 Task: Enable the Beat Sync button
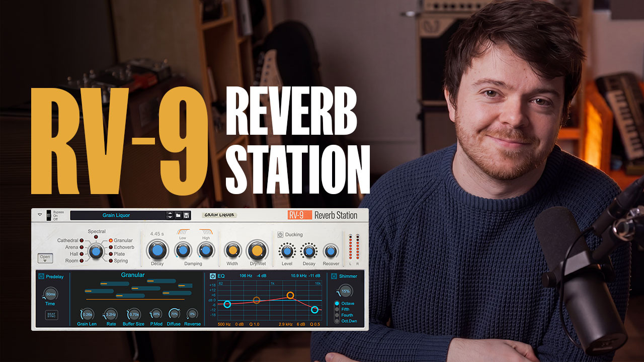tap(51, 315)
